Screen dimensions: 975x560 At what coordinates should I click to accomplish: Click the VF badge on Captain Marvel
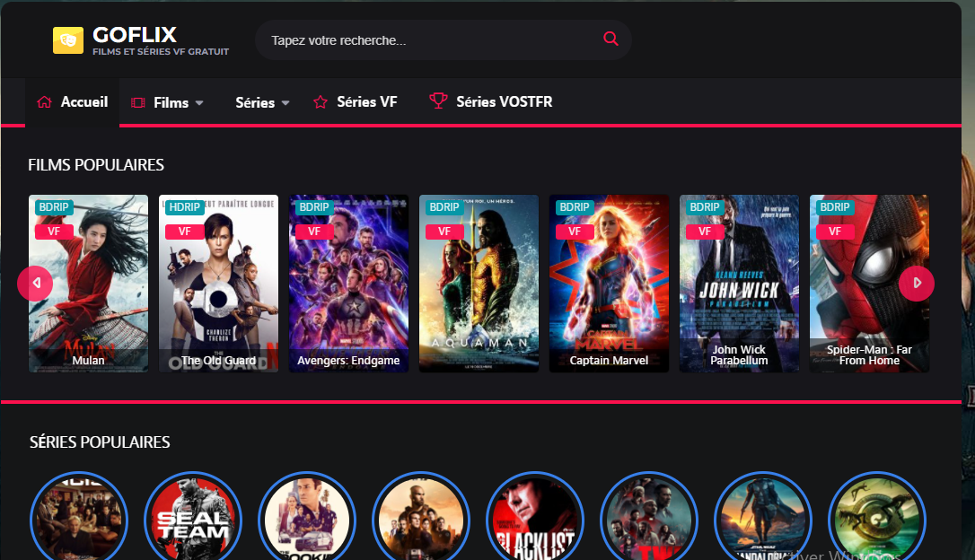(575, 232)
